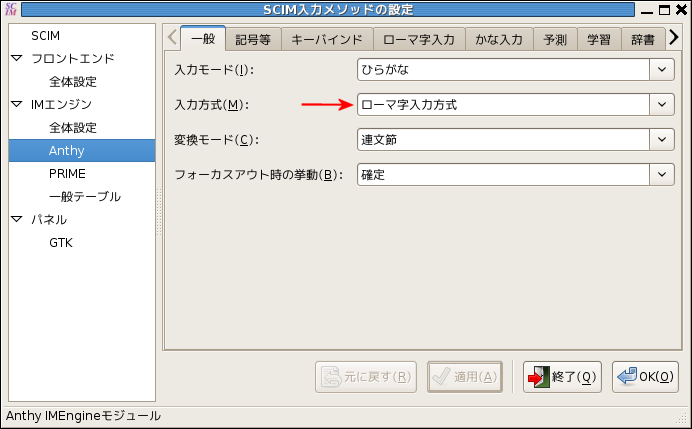The height and width of the screenshot is (429, 692).
Task: Select the IMエンジン tree label
Action: coord(61,105)
